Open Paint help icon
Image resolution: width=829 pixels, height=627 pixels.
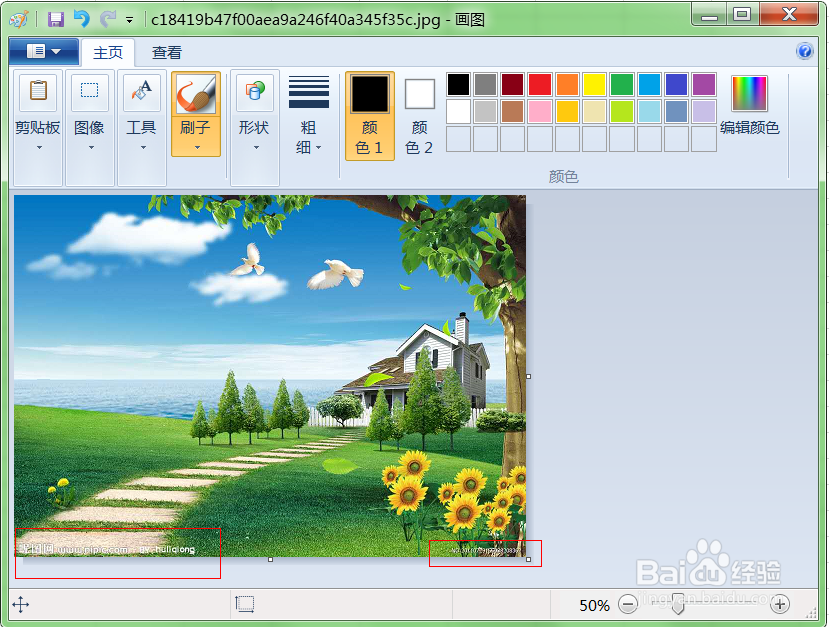click(805, 51)
